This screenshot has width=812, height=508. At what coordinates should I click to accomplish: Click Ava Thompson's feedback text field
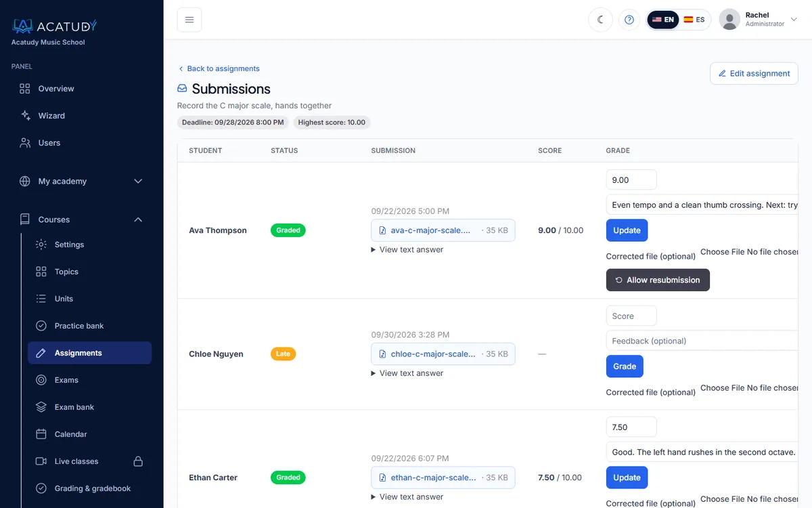pos(702,205)
